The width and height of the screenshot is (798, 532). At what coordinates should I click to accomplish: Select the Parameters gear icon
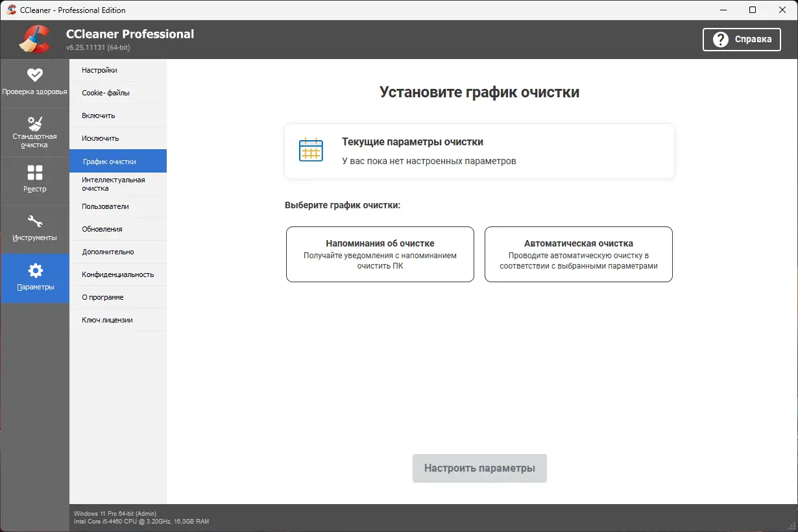(35, 271)
